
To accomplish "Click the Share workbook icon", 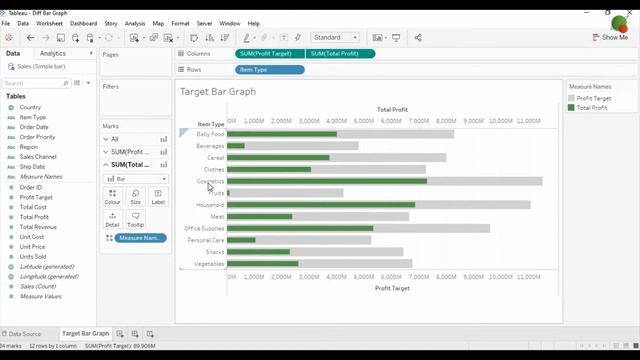I will [x=418, y=38].
